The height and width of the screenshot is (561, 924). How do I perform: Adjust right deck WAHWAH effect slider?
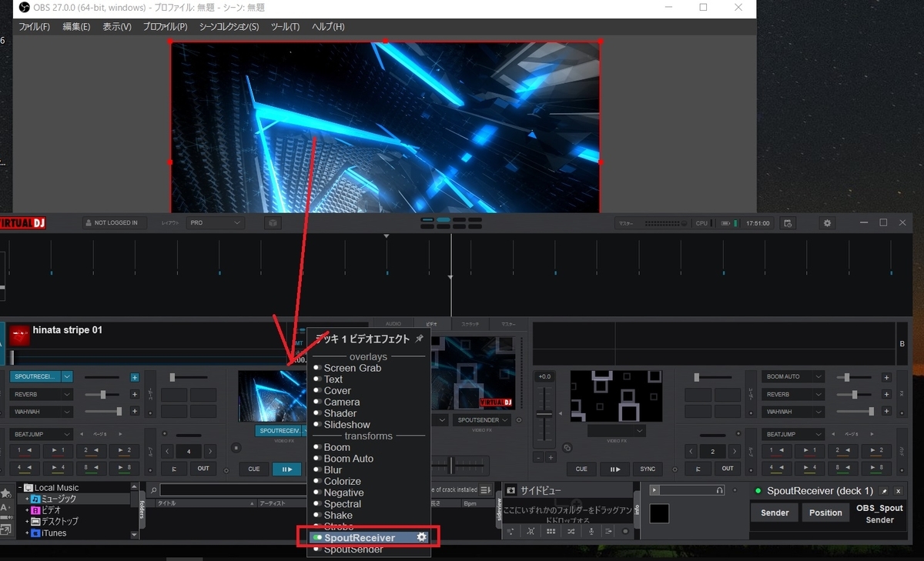tap(853, 411)
